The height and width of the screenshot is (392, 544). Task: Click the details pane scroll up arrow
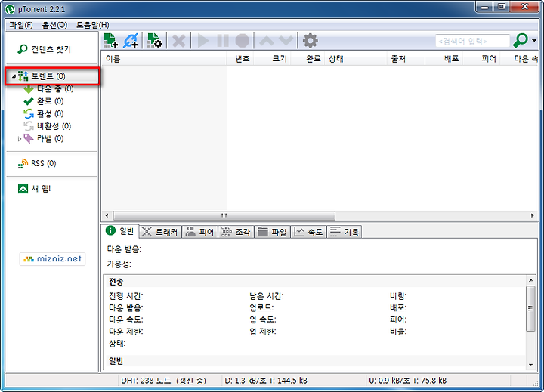tap(531, 280)
